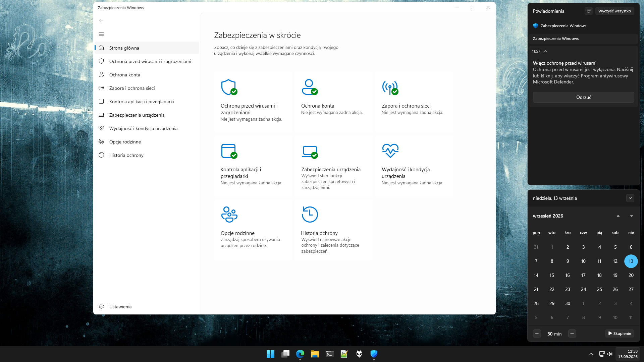Click Windows Security shield in taskbar
Image resolution: width=644 pixels, height=362 pixels.
point(374,354)
